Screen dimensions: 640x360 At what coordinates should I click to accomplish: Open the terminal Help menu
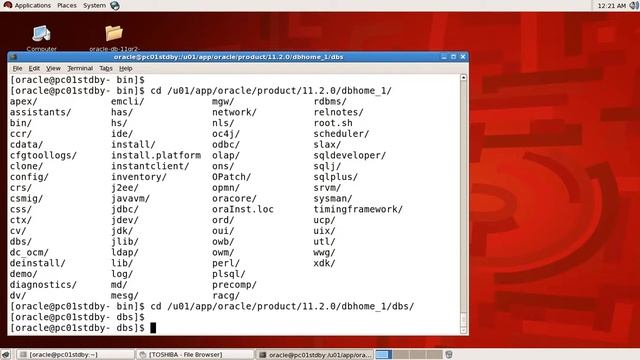point(126,69)
